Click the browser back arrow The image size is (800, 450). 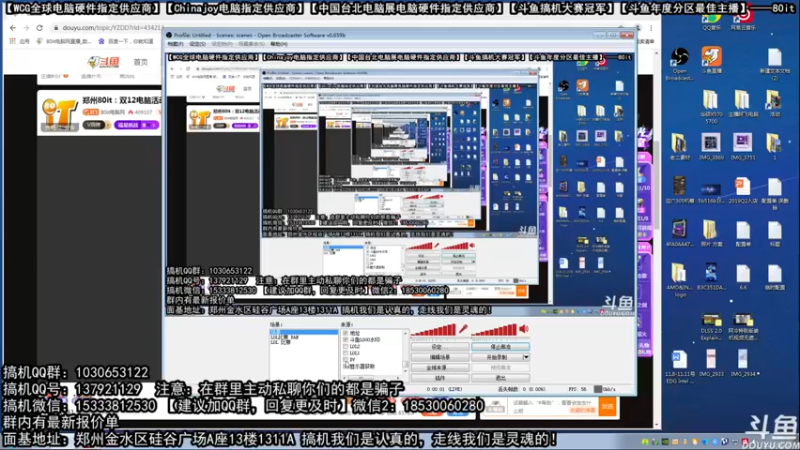[x=13, y=28]
